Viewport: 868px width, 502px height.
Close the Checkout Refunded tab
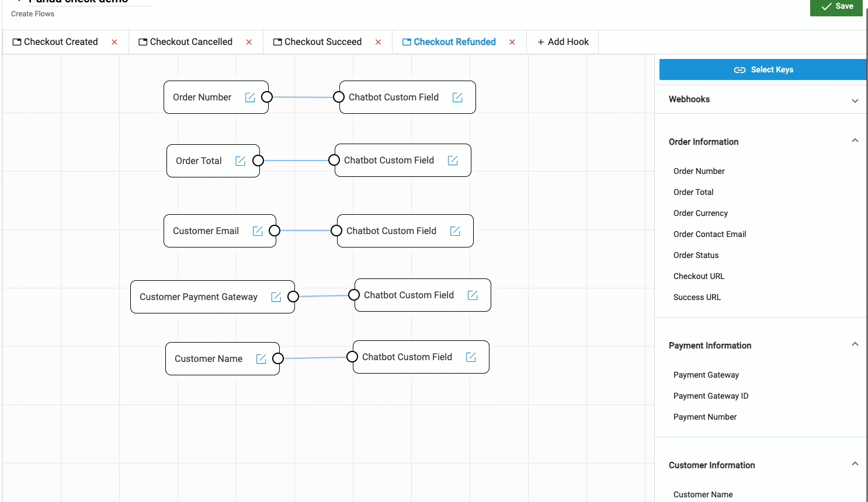coord(512,42)
